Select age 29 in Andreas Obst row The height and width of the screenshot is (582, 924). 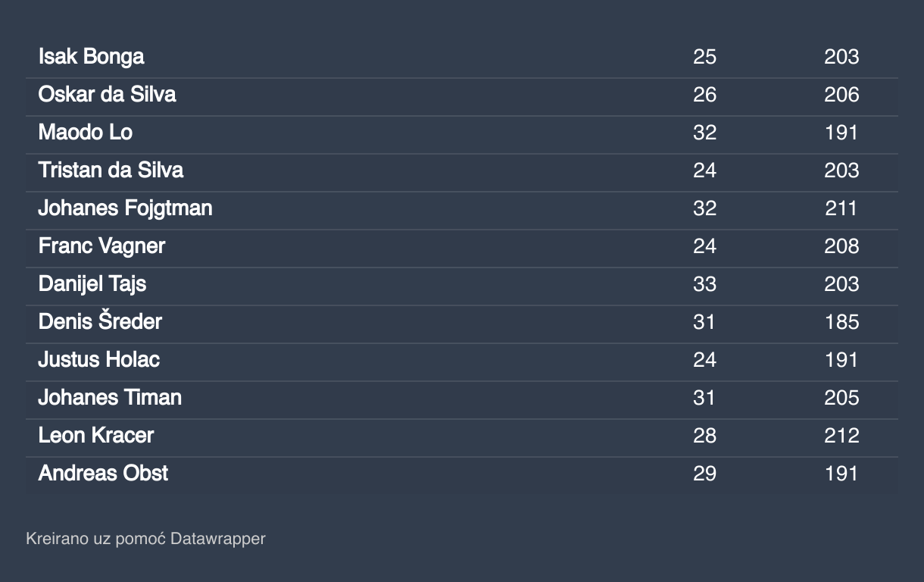click(x=704, y=474)
